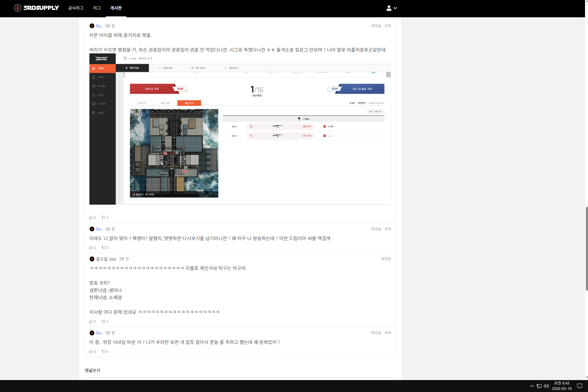
Task: Select the 게시판 menu tab
Action: [x=116, y=8]
